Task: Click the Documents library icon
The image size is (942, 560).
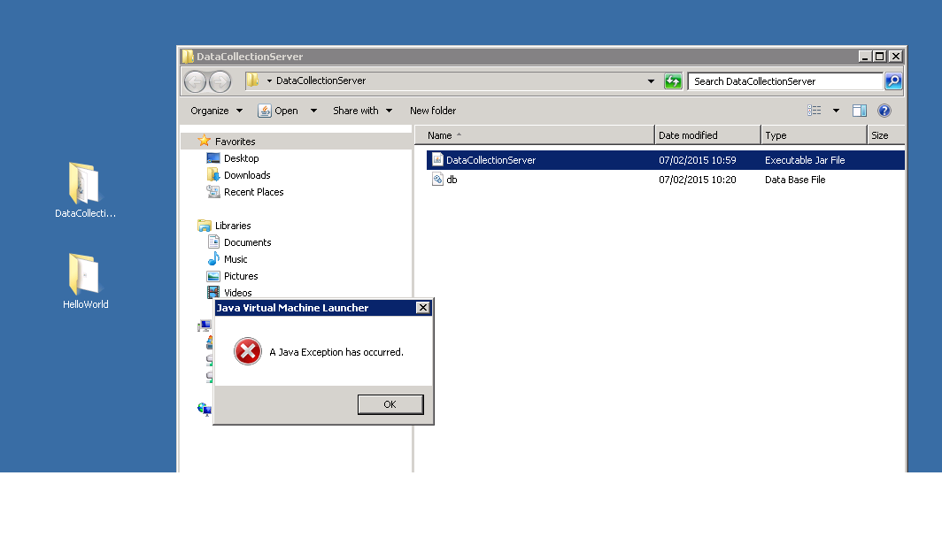Action: point(213,242)
